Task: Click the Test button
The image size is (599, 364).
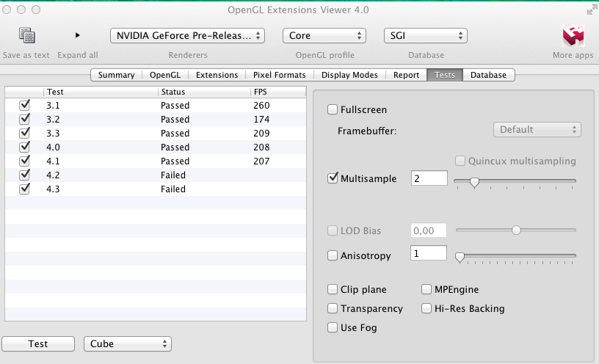Action: (38, 343)
